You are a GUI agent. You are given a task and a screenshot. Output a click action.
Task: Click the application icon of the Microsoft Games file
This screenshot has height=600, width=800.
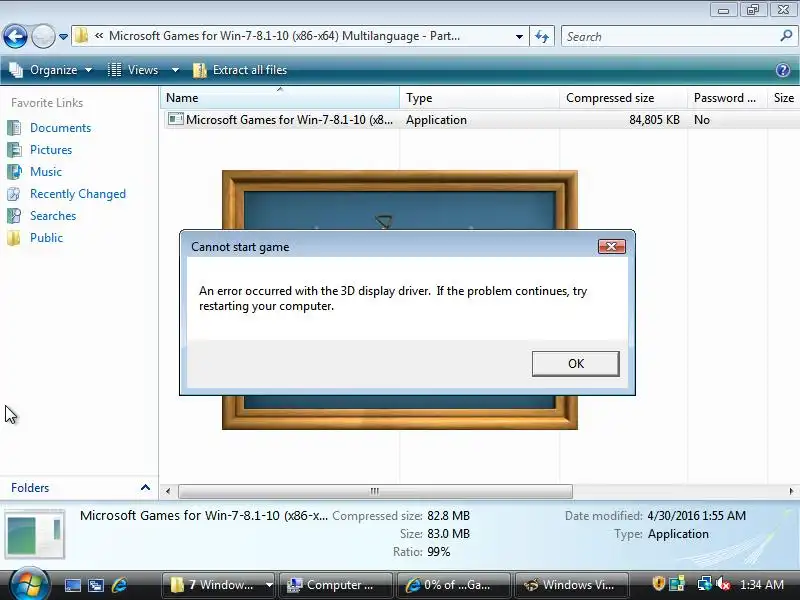point(176,119)
